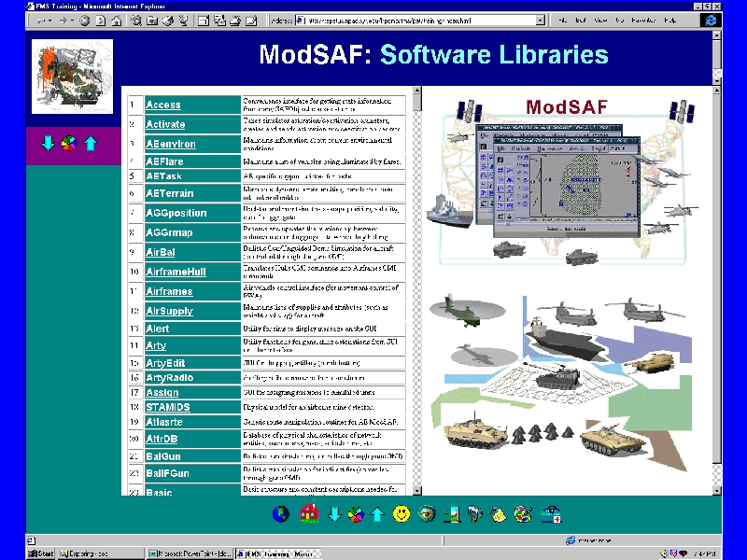Open the Search toolbar icon
Viewport: 747px width, 560px height.
(x=136, y=21)
